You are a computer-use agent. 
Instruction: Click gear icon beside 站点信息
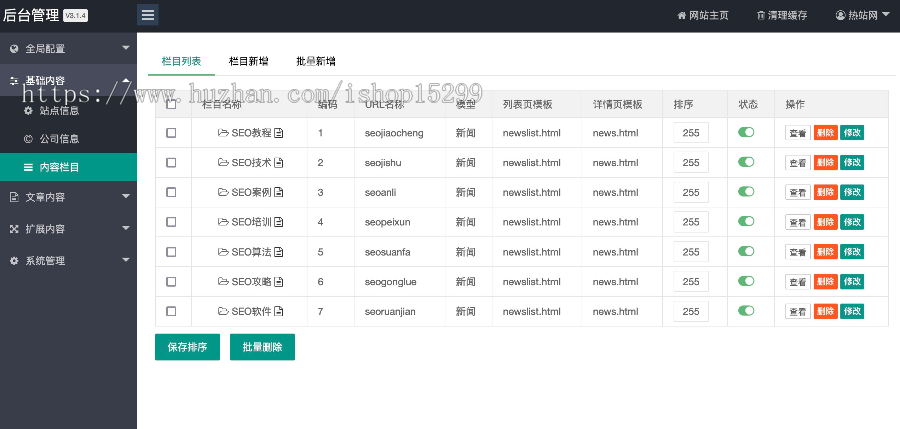28,110
